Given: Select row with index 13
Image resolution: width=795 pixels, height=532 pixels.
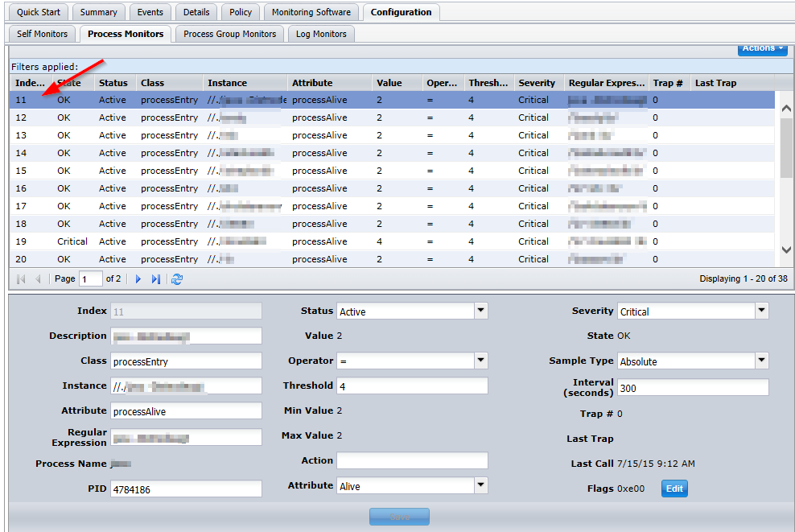Looking at the screenshot, I should pyautogui.click(x=392, y=135).
